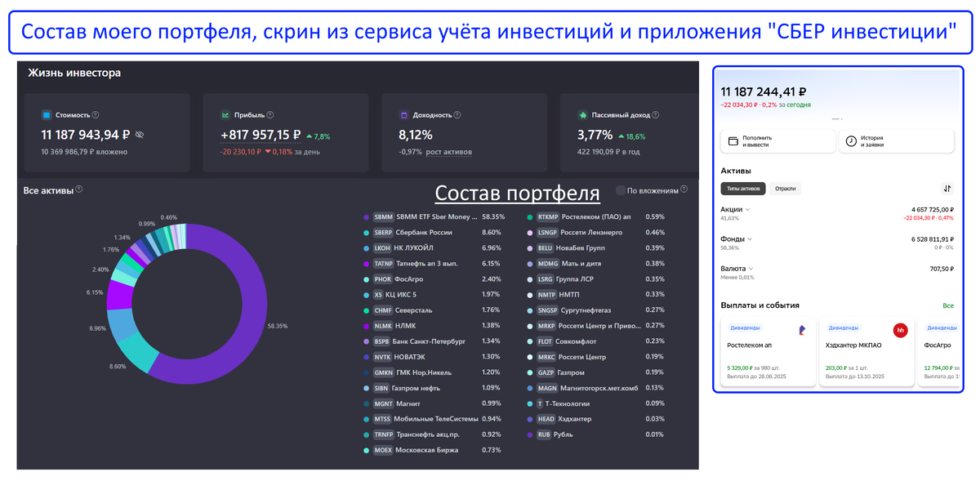Image resolution: width=980 pixels, height=481 pixels.
Task: Click the 4 657 725,00 ₽ Акции value
Action: (933, 209)
